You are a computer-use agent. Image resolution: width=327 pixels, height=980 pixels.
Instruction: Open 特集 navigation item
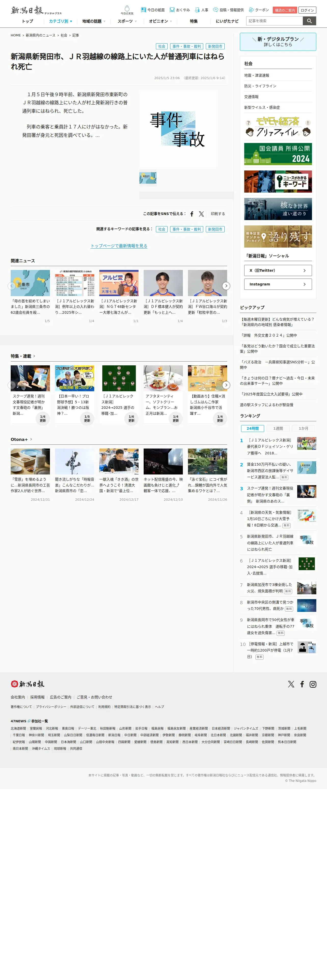194,21
